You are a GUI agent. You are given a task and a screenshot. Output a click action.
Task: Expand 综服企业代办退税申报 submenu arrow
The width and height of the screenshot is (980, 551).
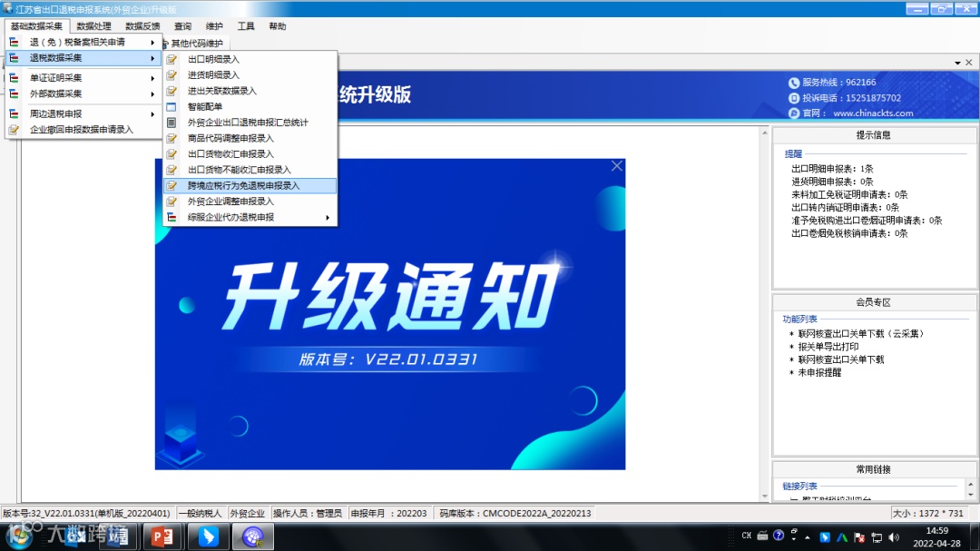pyautogui.click(x=328, y=218)
